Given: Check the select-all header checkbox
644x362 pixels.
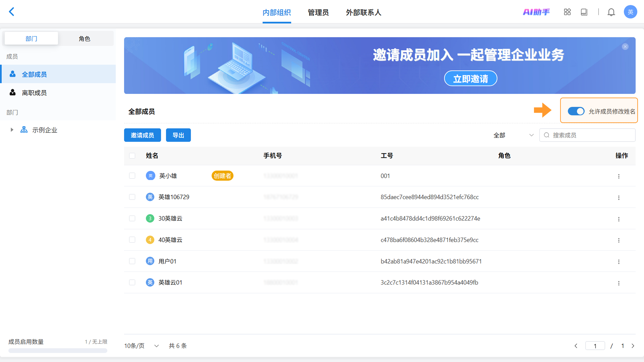Looking at the screenshot, I should [x=132, y=156].
